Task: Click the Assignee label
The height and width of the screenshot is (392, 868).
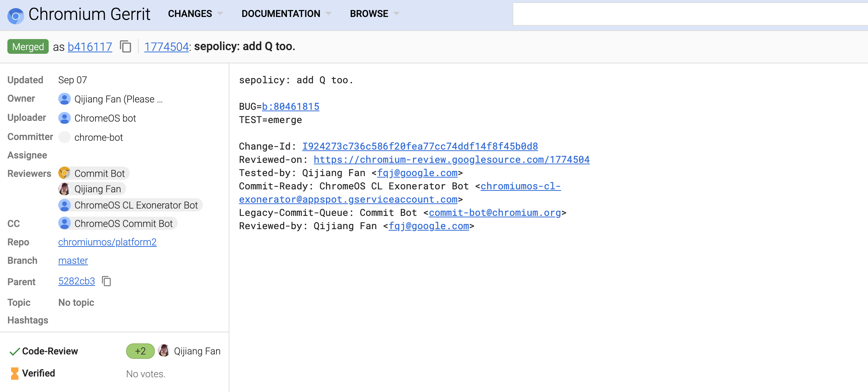Action: pos(27,155)
